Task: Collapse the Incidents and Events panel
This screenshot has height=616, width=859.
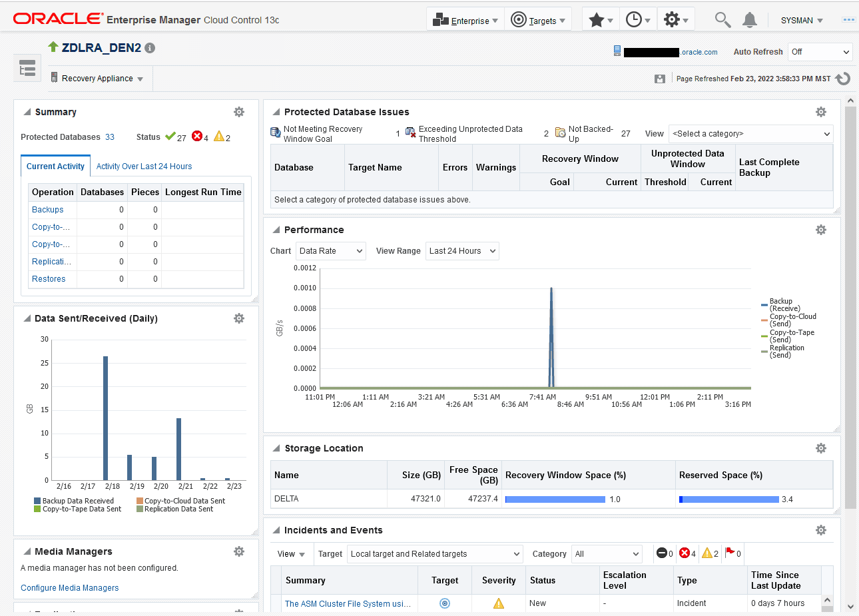Action: point(276,530)
